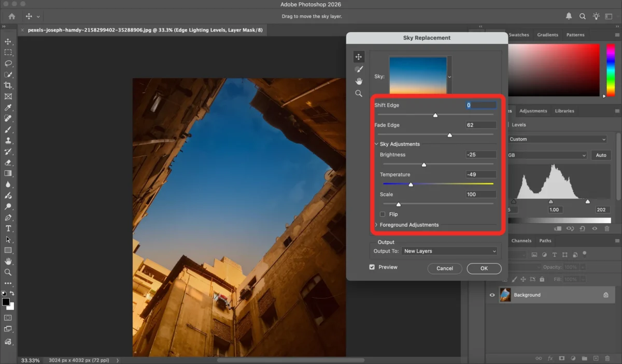Switch to the Libraries tab
Screen dimensions: 622x364
564,111
